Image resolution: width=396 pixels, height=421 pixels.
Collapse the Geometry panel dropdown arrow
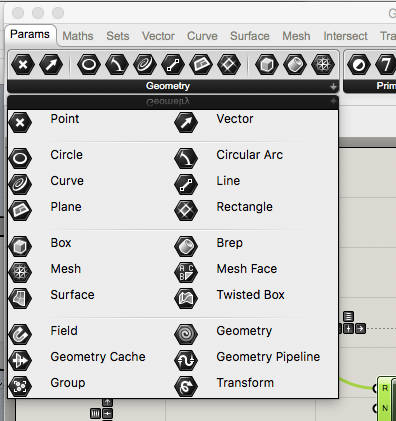coord(333,101)
